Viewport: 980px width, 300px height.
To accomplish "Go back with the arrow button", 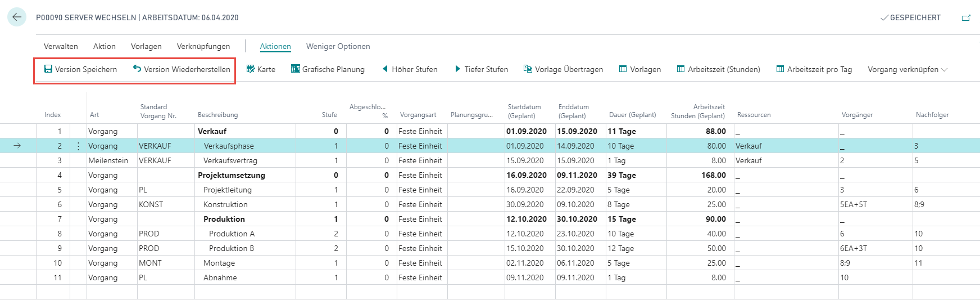I will coord(17,17).
